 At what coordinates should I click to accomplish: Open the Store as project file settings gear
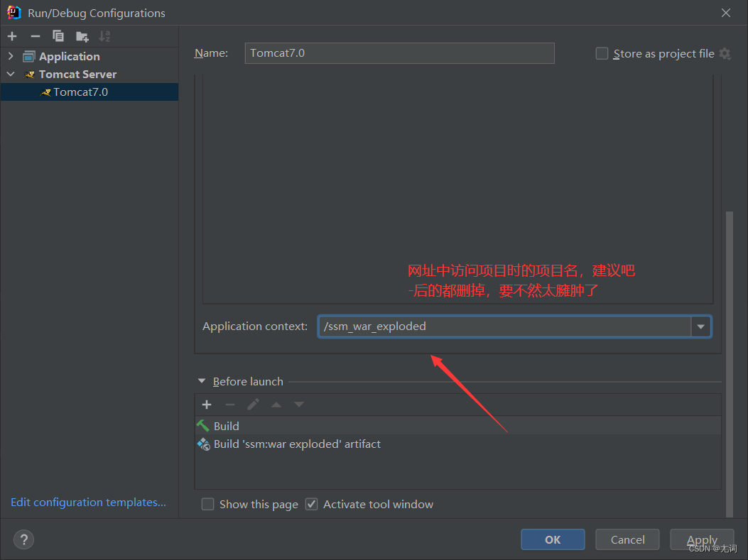coord(725,53)
